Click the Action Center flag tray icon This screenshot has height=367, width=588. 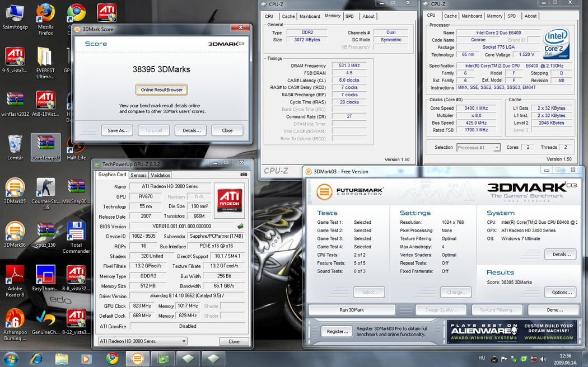504,359
